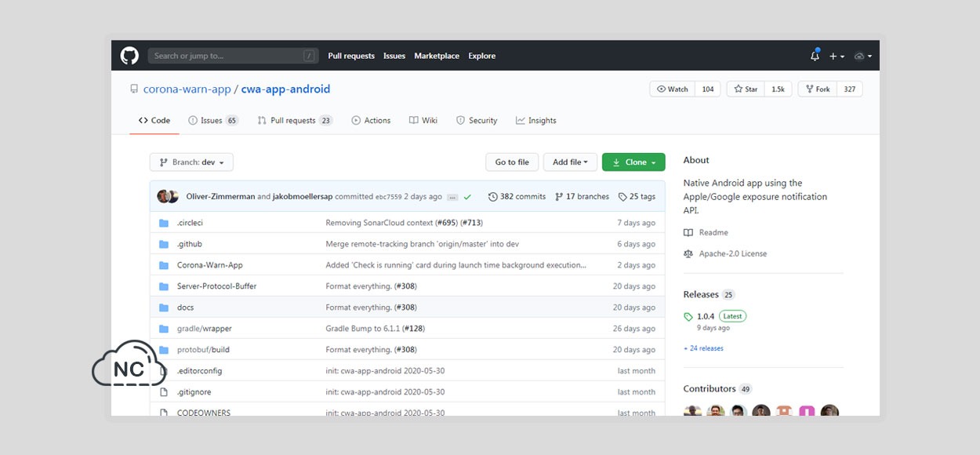
Task: Open the Pull requests tab
Action: 295,121
